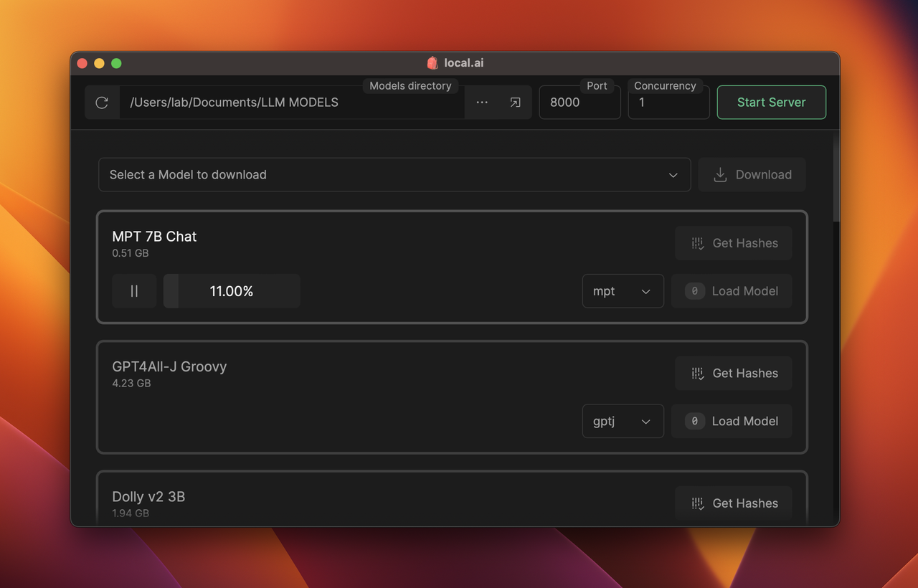Screen dimensions: 918x588
Task: Open the three-dots directory browse button
Action: [x=482, y=103]
